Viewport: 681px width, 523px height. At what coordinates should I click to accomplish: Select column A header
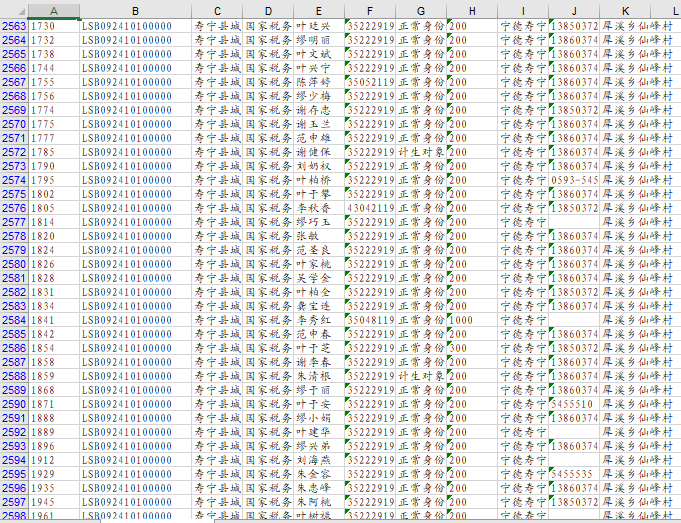[54, 11]
